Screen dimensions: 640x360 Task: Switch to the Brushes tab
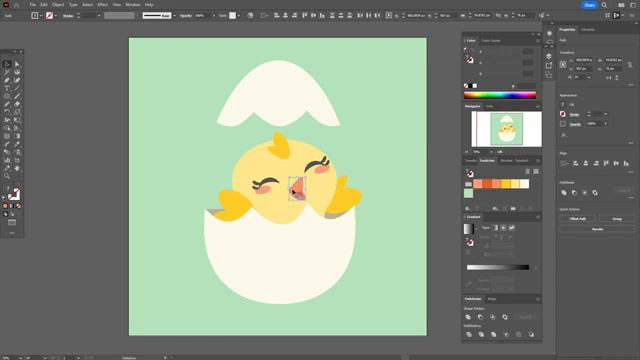click(506, 161)
